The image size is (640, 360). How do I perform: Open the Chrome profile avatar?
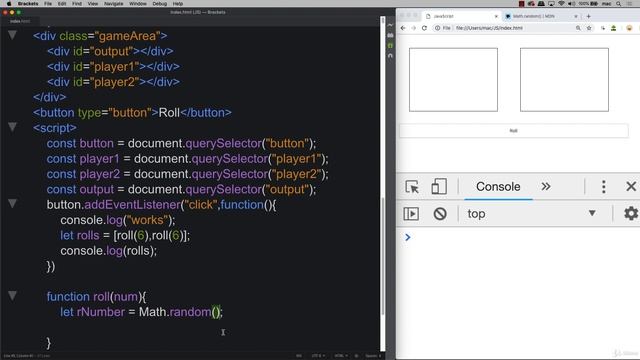coord(629,28)
